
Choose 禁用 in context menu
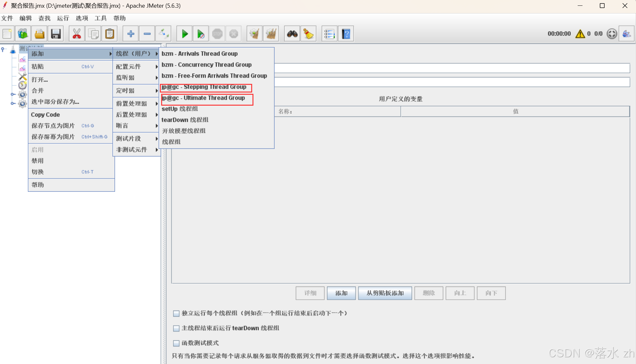click(x=71, y=161)
